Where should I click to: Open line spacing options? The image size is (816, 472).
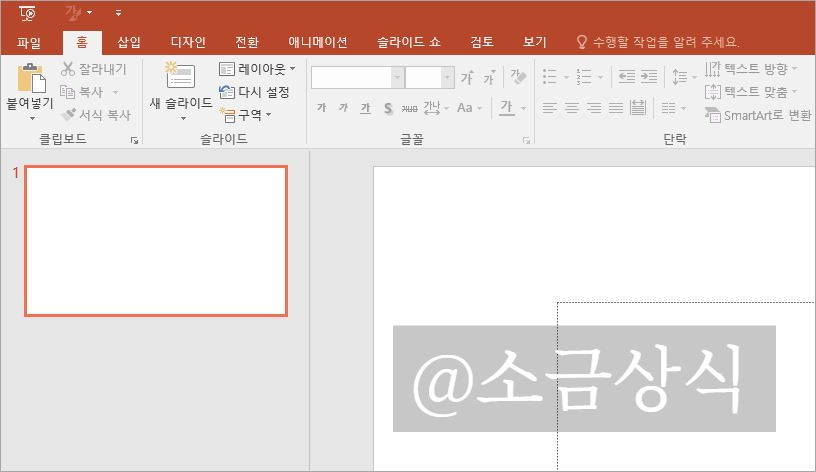click(684, 77)
